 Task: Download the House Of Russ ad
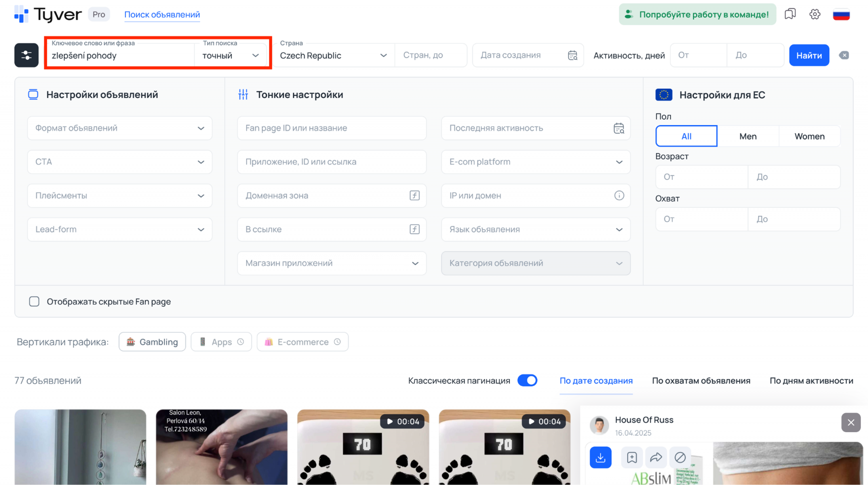click(x=600, y=457)
